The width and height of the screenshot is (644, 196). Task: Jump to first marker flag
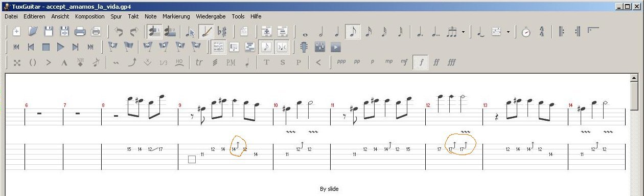pyautogui.click(x=148, y=47)
